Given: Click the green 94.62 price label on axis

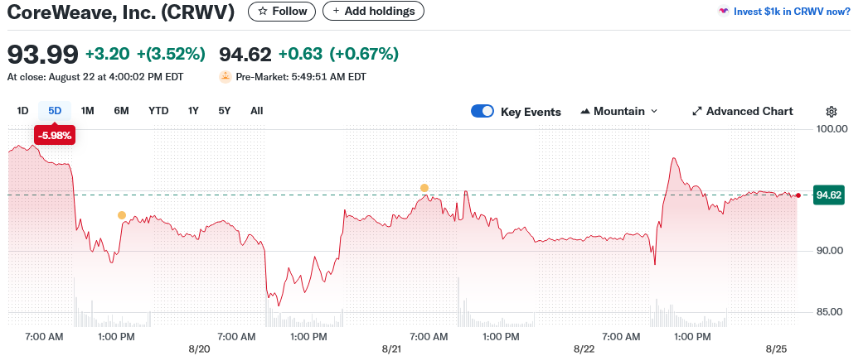Looking at the screenshot, I should click(828, 195).
